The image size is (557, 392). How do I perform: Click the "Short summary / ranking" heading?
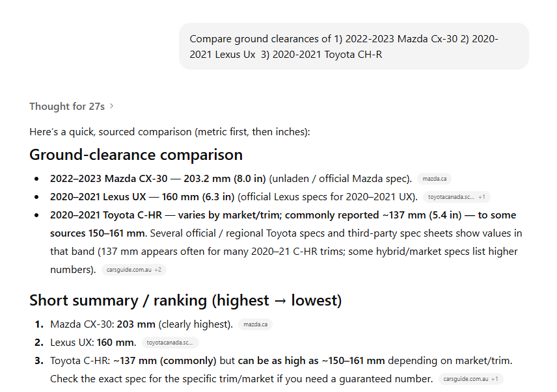(185, 300)
